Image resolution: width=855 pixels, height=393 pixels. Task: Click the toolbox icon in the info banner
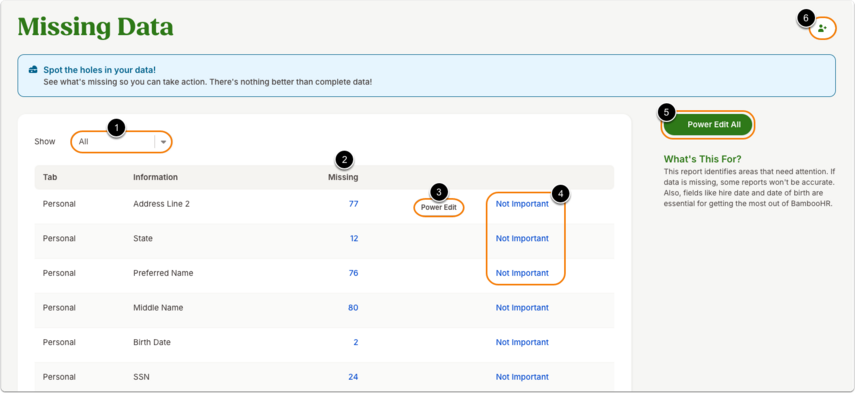(x=33, y=70)
